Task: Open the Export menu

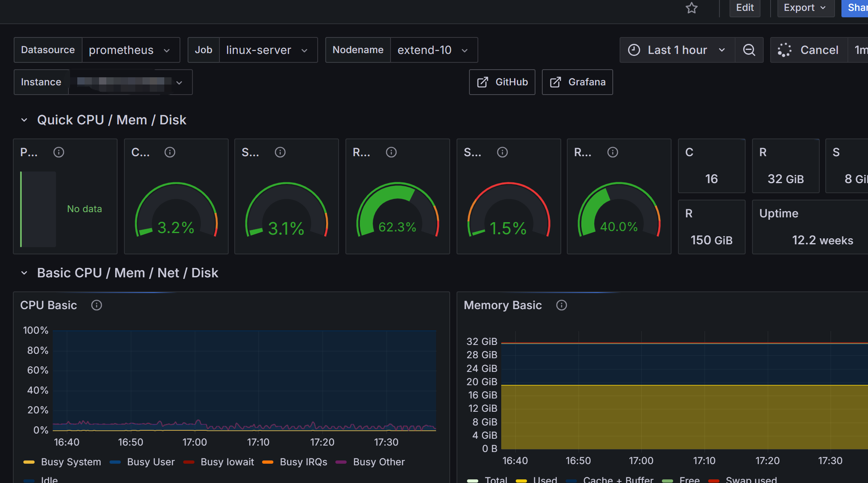Action: [805, 8]
